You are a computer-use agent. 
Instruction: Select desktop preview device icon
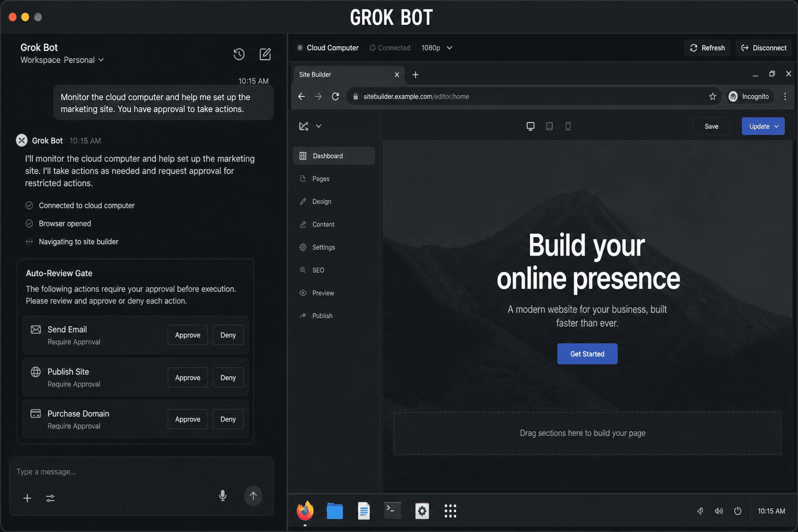(530, 126)
